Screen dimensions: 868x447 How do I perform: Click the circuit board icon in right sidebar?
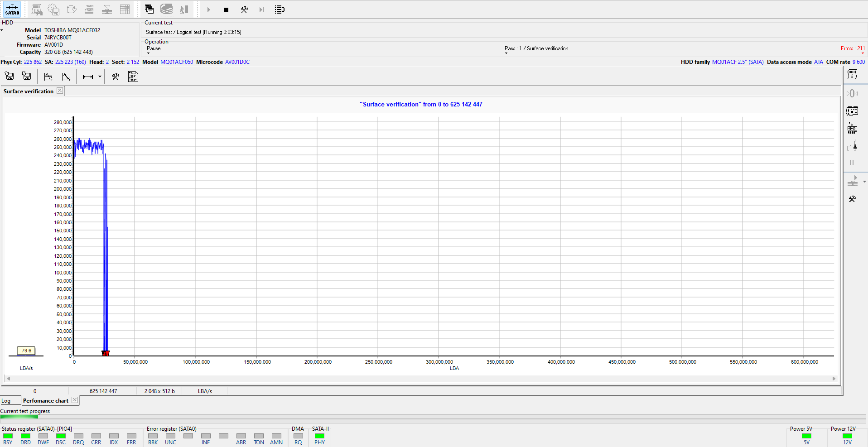pos(852,111)
